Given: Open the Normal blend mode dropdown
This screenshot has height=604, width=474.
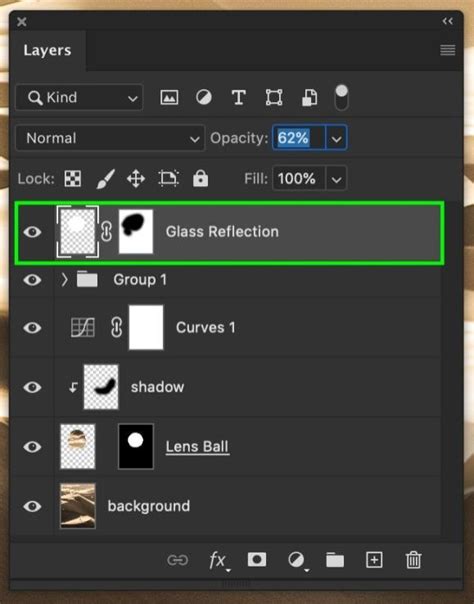Looking at the screenshot, I should point(110,138).
